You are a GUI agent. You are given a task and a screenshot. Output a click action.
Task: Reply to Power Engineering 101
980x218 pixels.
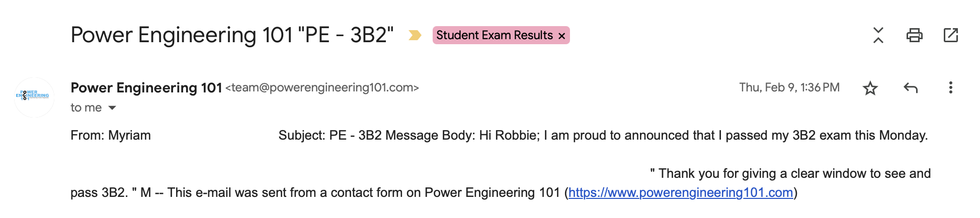pyautogui.click(x=911, y=88)
